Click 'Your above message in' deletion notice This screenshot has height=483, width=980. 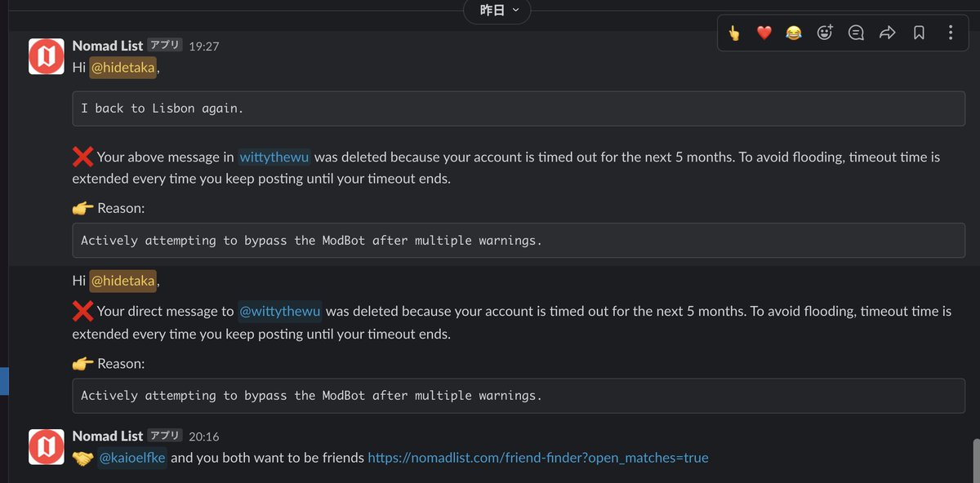pyautogui.click(x=506, y=167)
